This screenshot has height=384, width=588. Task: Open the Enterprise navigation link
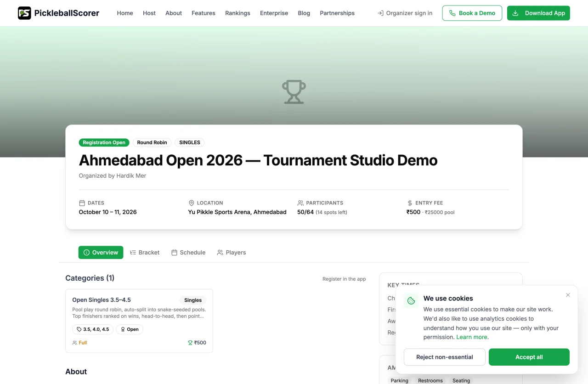274,13
